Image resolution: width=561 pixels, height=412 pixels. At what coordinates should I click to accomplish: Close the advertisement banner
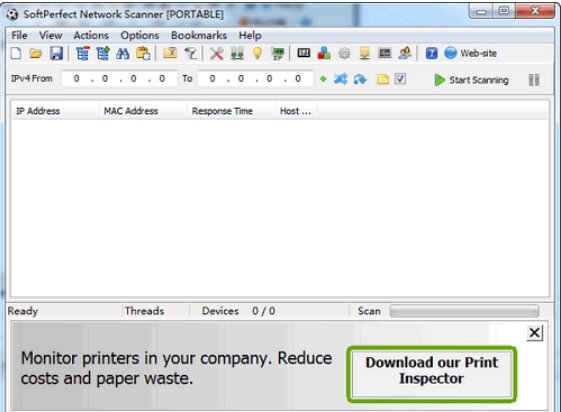pos(535,333)
